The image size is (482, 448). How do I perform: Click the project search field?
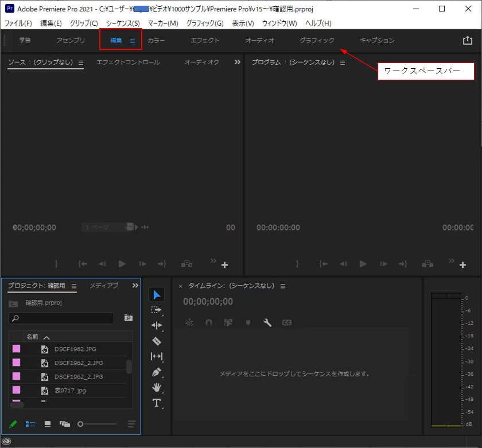coord(61,318)
